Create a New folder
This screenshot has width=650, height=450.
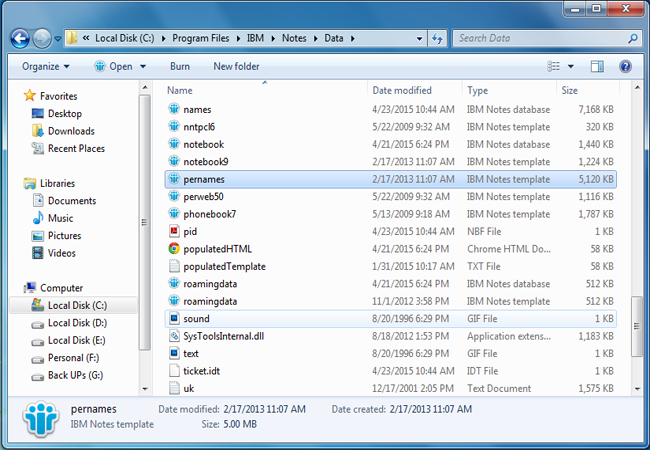pos(236,66)
